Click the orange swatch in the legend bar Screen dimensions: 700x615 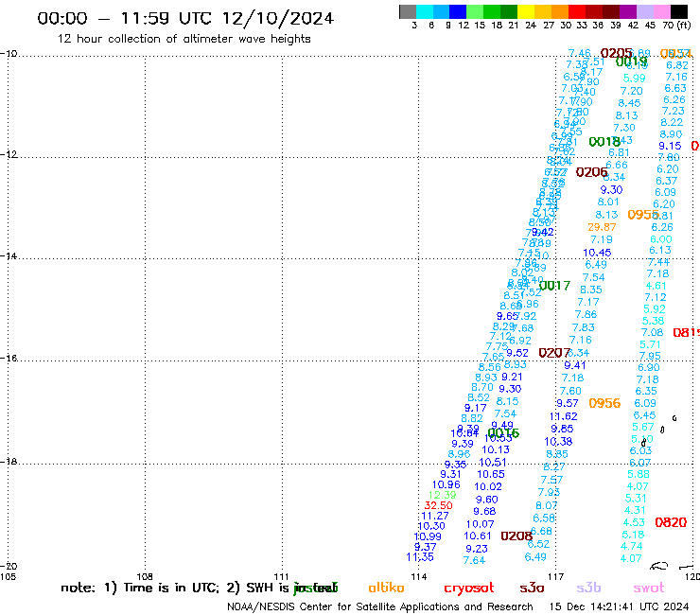coord(560,11)
